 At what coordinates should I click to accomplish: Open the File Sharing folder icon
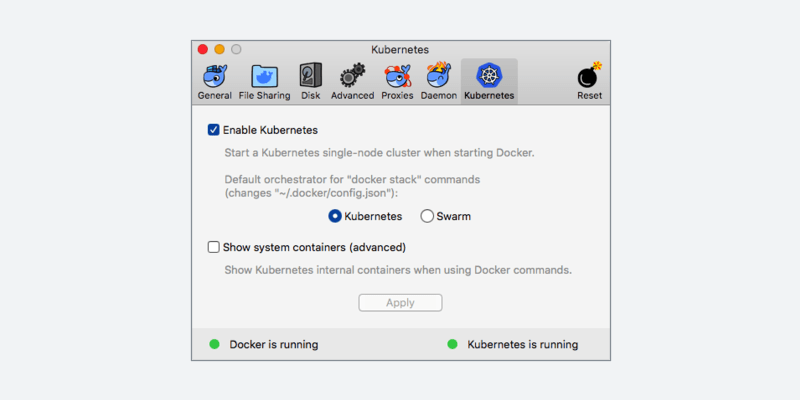265,77
